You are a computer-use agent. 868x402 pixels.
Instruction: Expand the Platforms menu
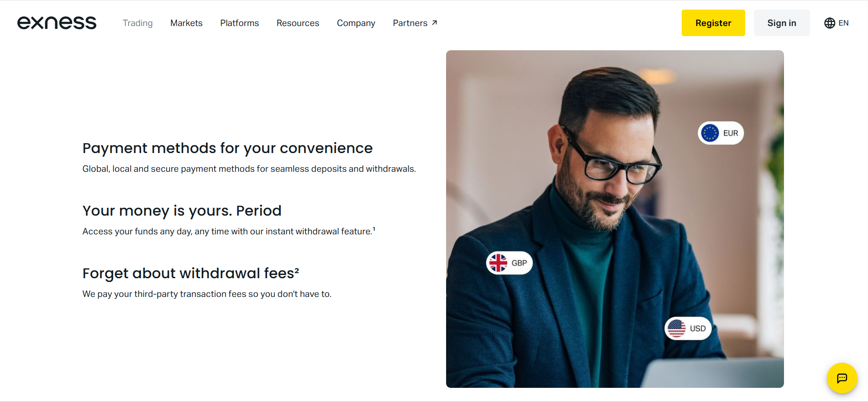click(x=239, y=23)
